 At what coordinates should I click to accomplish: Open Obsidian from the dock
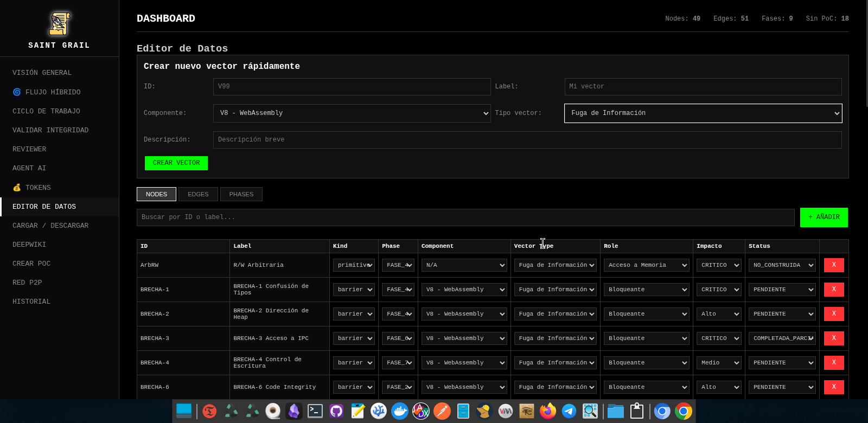pos(294,412)
